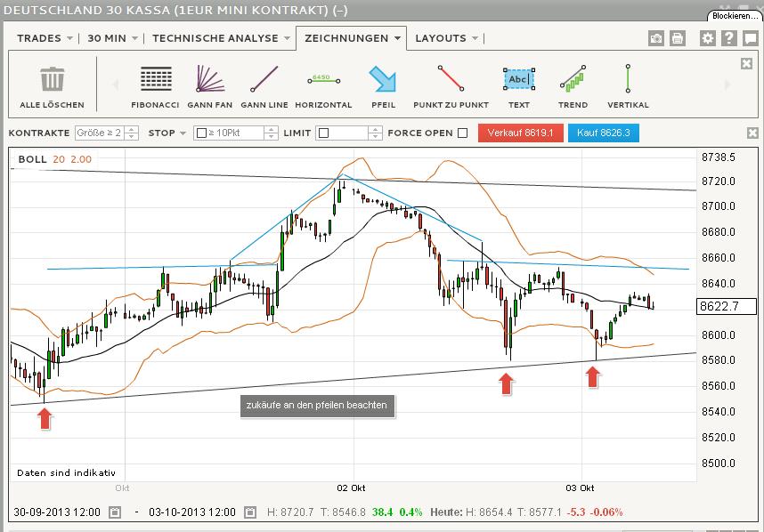Select the Fibonacci drawing tool
Viewport: 764px width, 532px height.
(154, 86)
